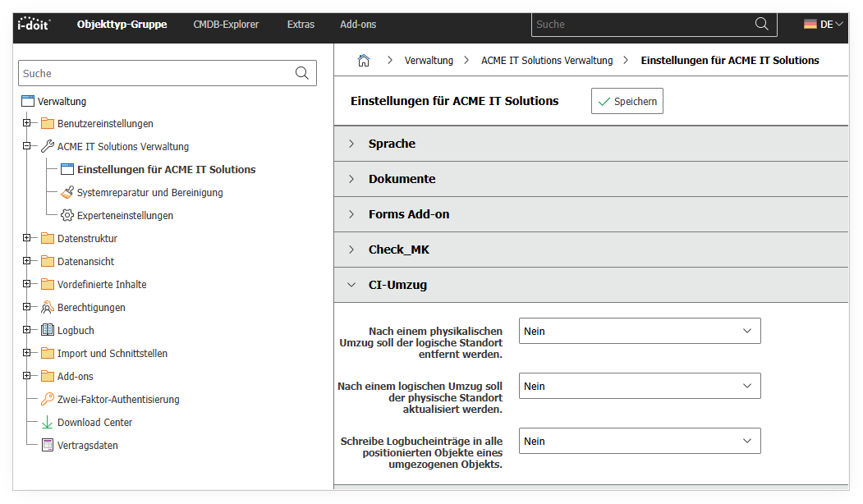Open the physikalischen Umzug dropdown
863x504 pixels.
point(640,331)
